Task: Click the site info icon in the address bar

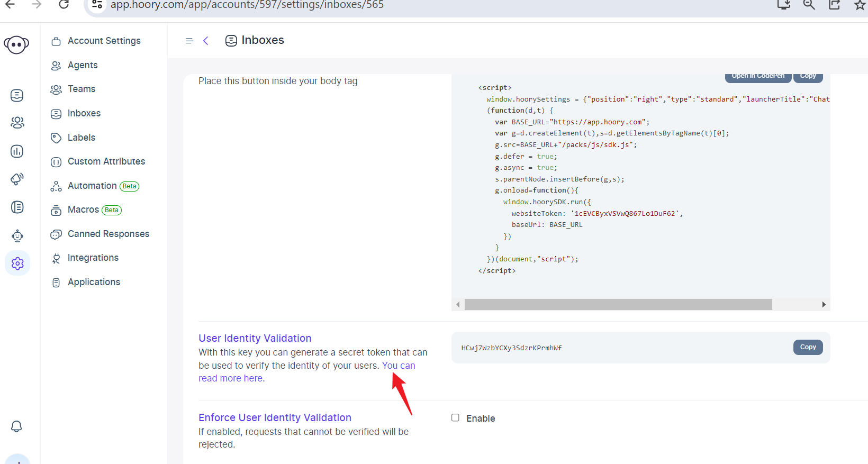Action: 97,5
